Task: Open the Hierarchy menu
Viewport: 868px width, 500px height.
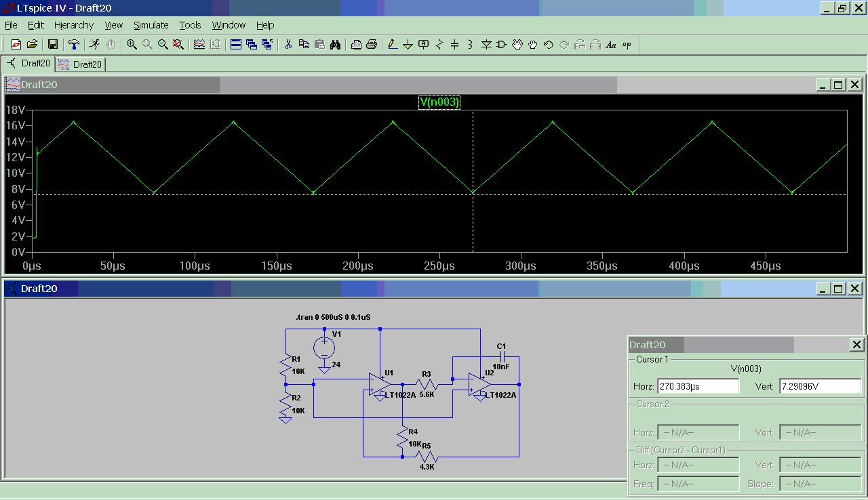Action: pyautogui.click(x=73, y=25)
